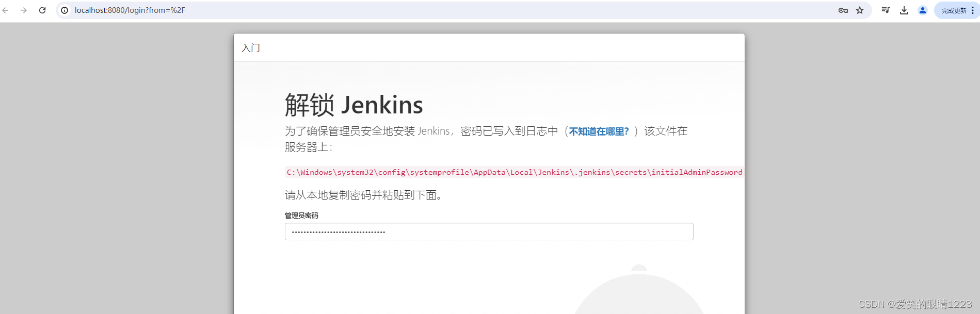View site information icon in address bar

pyautogui.click(x=65, y=10)
